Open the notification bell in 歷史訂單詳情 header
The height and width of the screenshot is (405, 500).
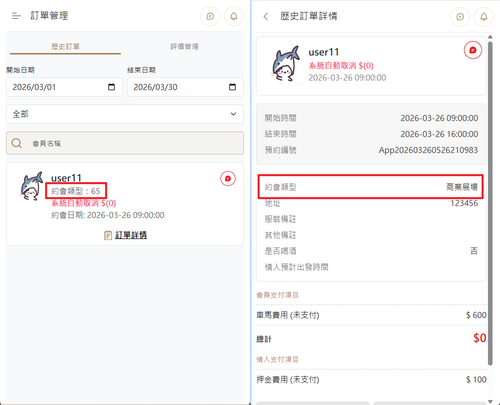tap(484, 16)
